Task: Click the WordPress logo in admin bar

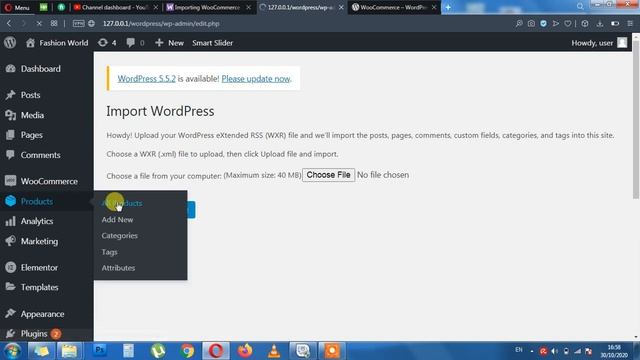Action: click(x=10, y=42)
